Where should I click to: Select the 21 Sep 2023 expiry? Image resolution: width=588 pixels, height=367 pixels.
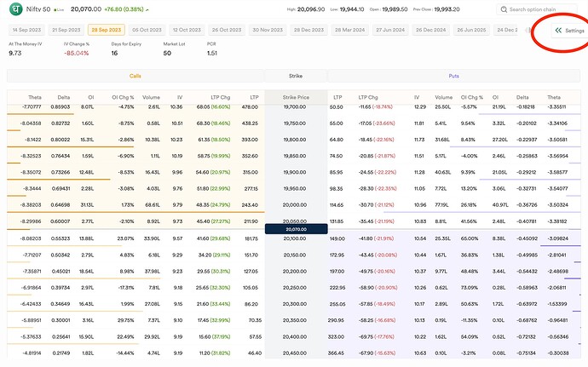click(66, 30)
